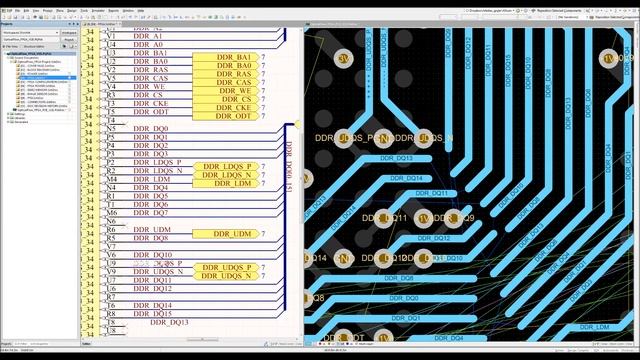
Task: Click the vertical DDR_DQ[0..15] bus label
Action: [289, 167]
